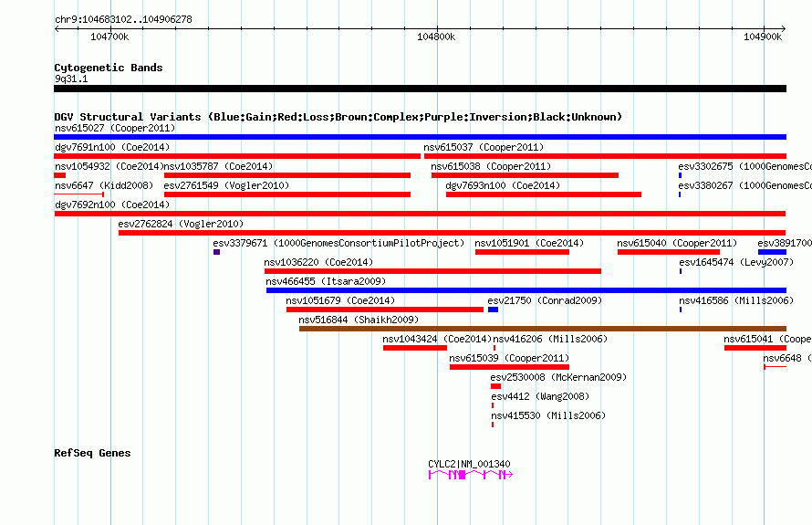
Task: Select the blue nsv466455 gain bar
Action: 526,290
